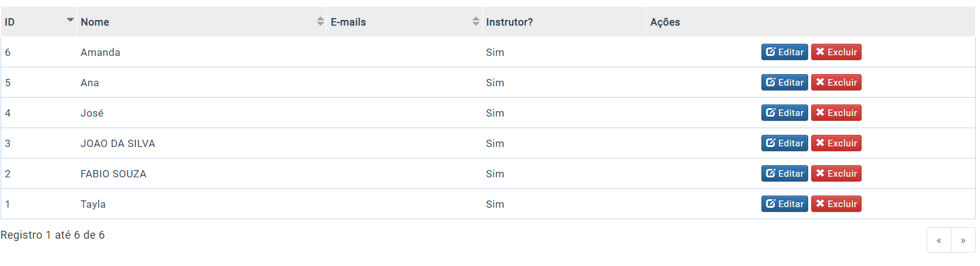Edit the Tayla entry
This screenshot has width=980, height=266.
coord(784,204)
